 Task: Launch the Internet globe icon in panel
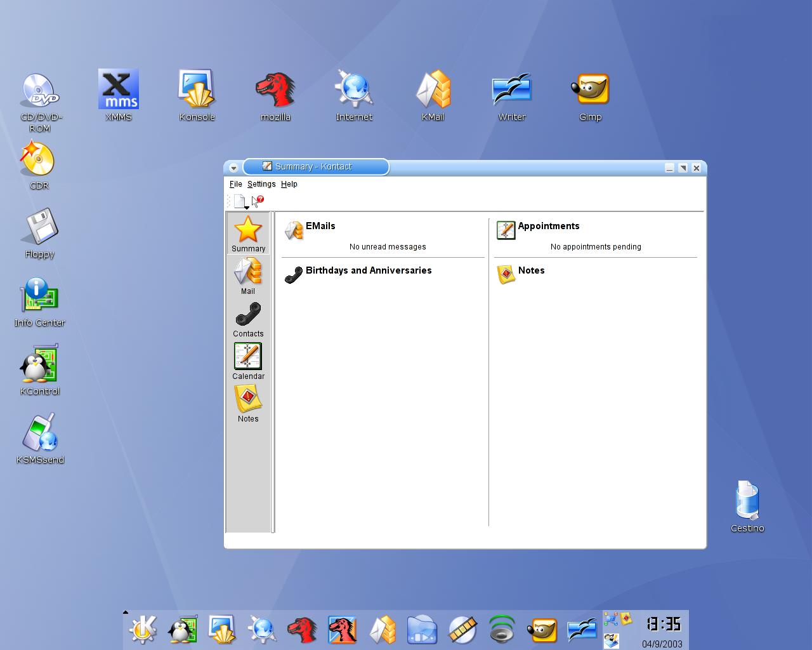pos(262,630)
